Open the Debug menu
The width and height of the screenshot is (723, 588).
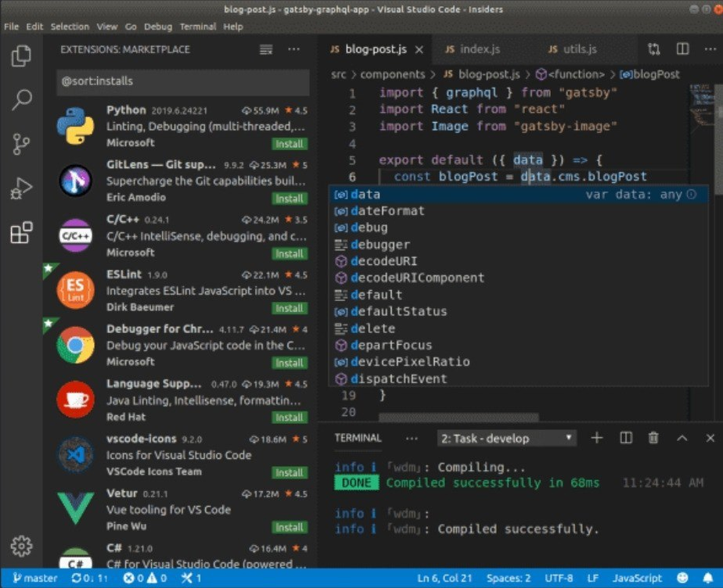(158, 27)
